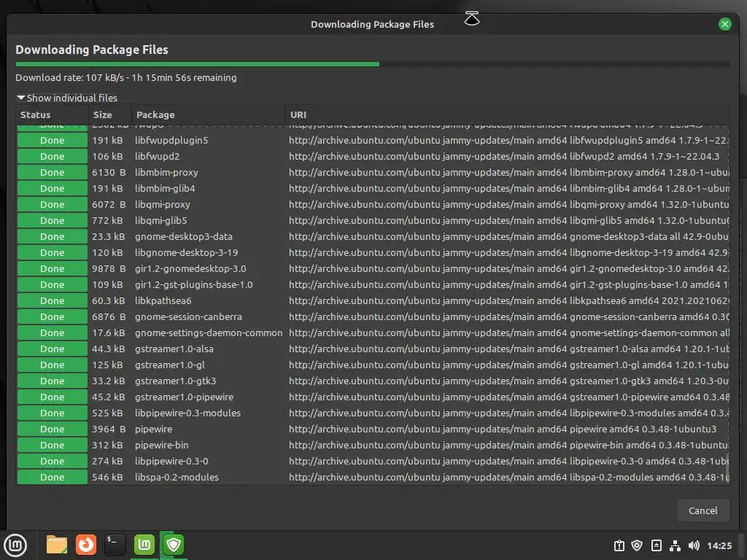Select the gnome-settings-daemon-common row
The height and width of the screenshot is (560, 747).
[373, 332]
